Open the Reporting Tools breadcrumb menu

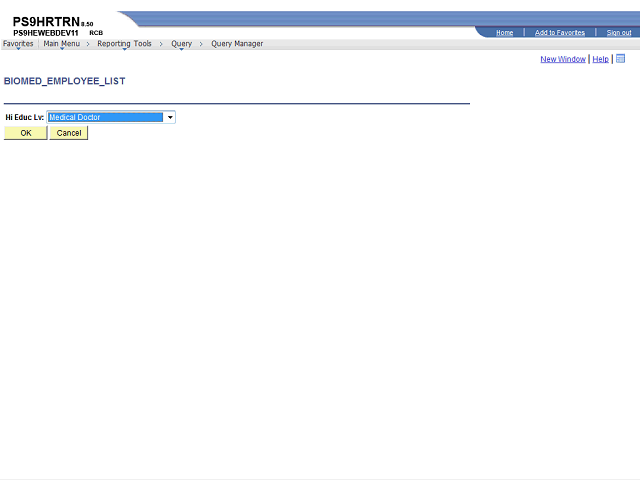[124, 44]
